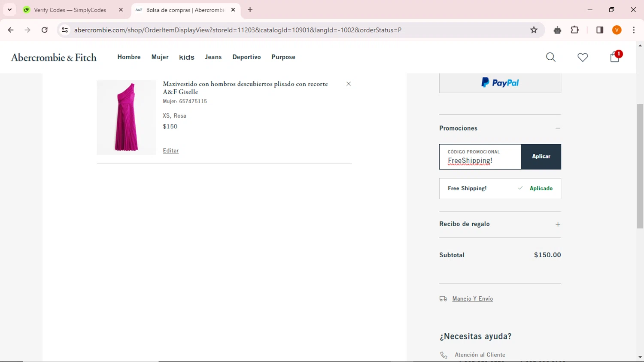Open the search magnifier icon
Image resolution: width=644 pixels, height=362 pixels.
click(x=551, y=57)
